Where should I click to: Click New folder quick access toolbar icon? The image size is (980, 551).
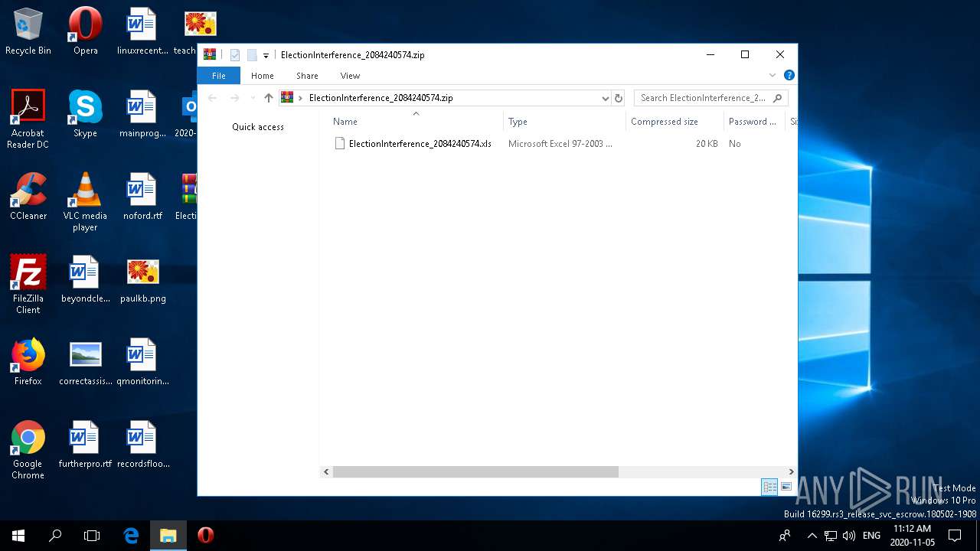pos(251,55)
